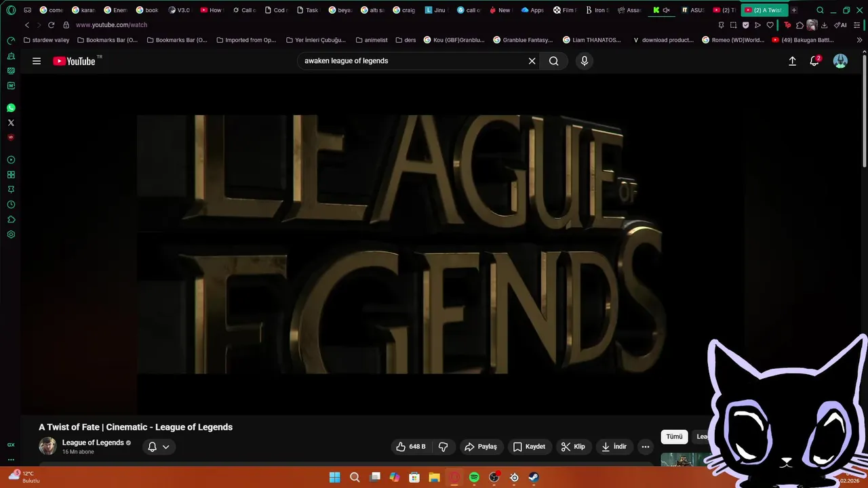Open a new browser tab
Viewport: 868px width, 488px height.
pos(793,10)
